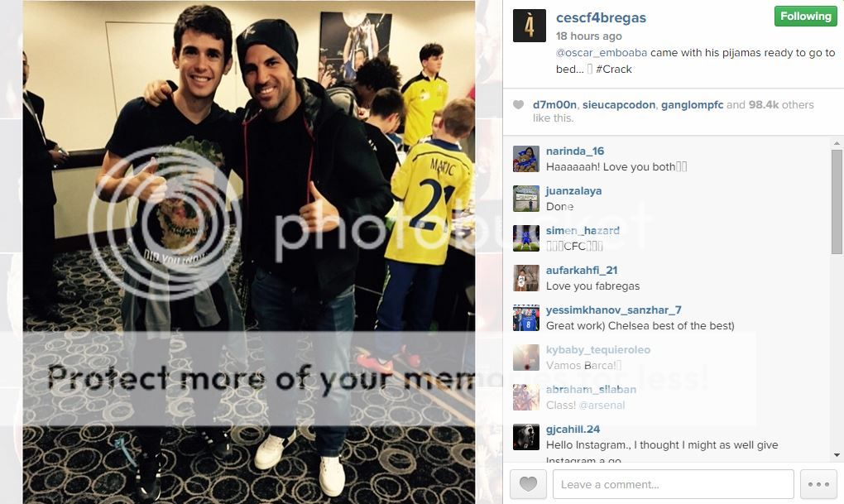Open the three-dots more options button

(x=818, y=484)
